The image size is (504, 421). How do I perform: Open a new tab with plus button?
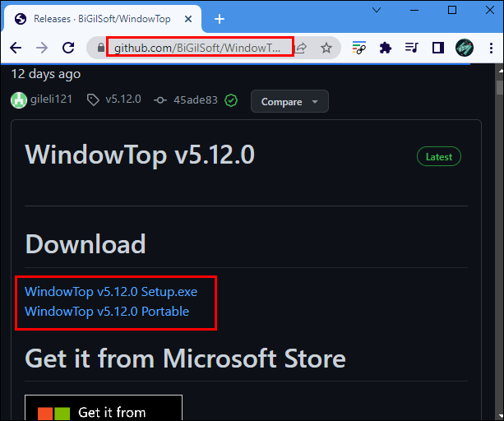tap(220, 19)
